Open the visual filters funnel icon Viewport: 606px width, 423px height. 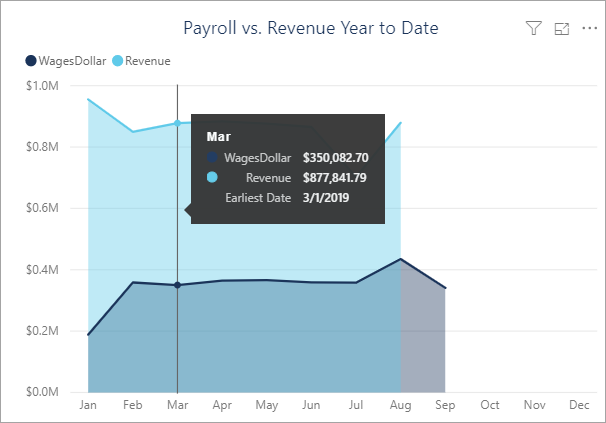(x=533, y=29)
